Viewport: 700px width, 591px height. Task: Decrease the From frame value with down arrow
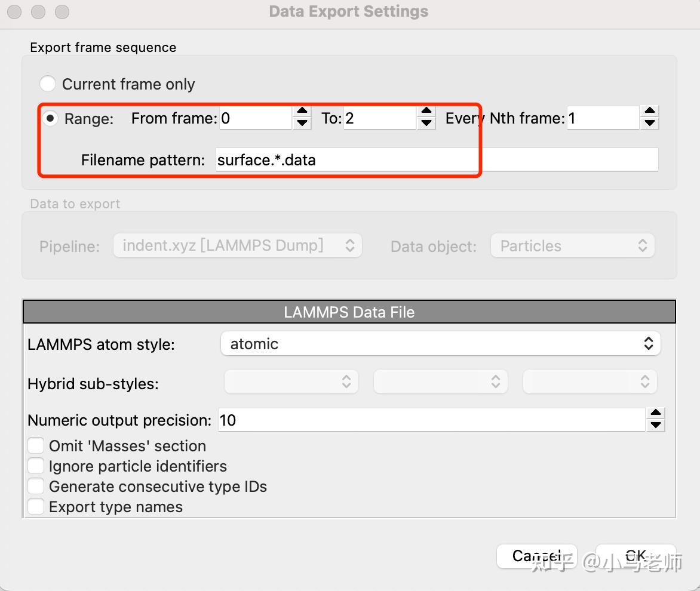click(302, 124)
